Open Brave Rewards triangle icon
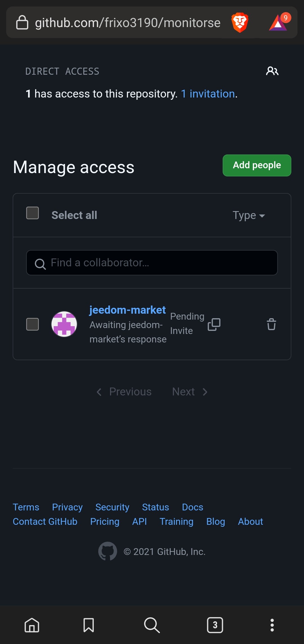Screen dimensions: 304x644 (279, 22)
